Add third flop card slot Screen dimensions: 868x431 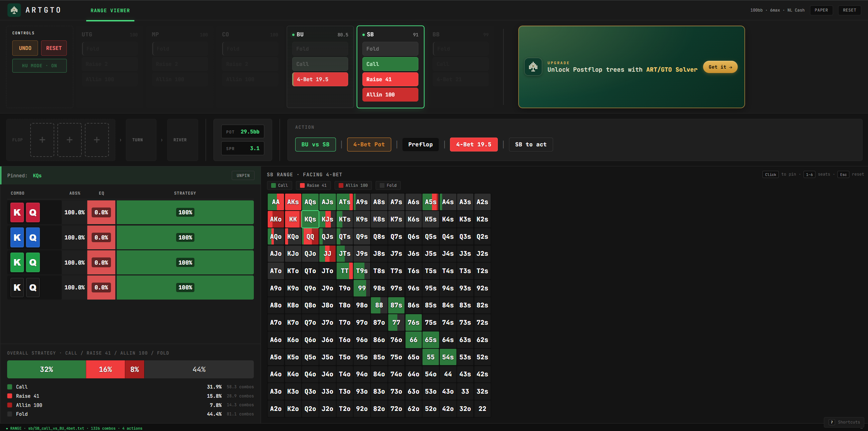tap(97, 140)
